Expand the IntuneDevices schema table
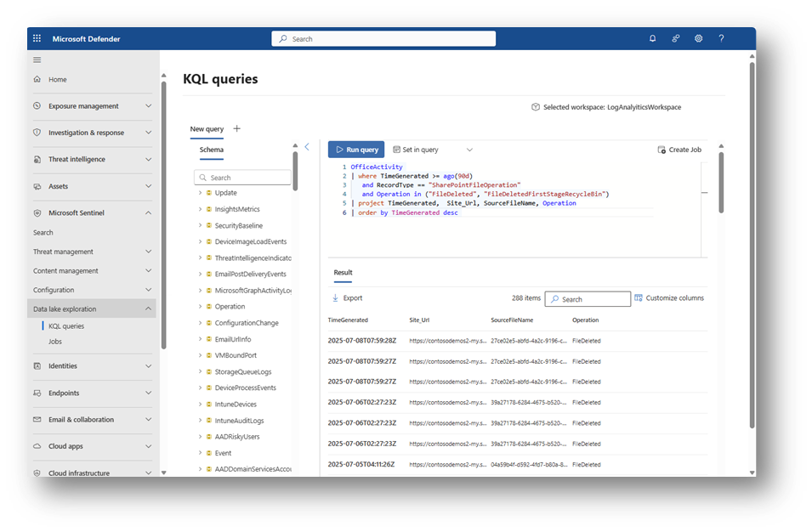The image size is (812, 532). pyautogui.click(x=200, y=405)
